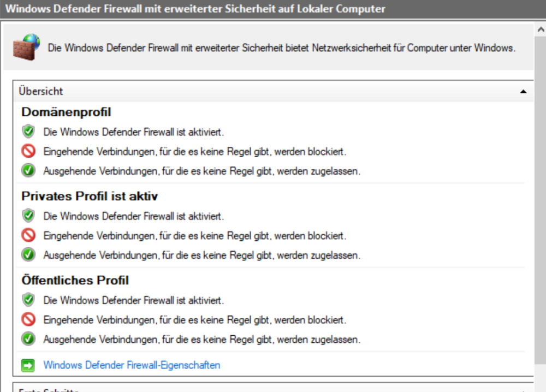546x392 pixels.
Task: Select the Domänenprofil heading
Action: [66, 112]
